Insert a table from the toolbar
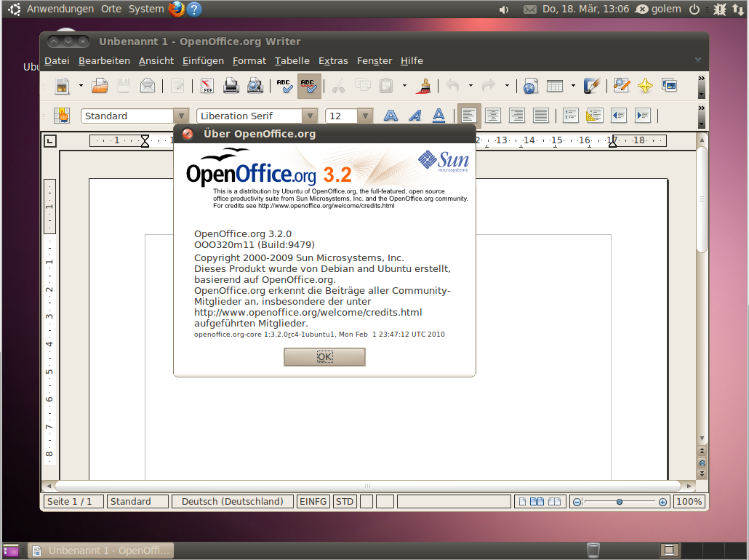This screenshot has width=749, height=560. [555, 86]
